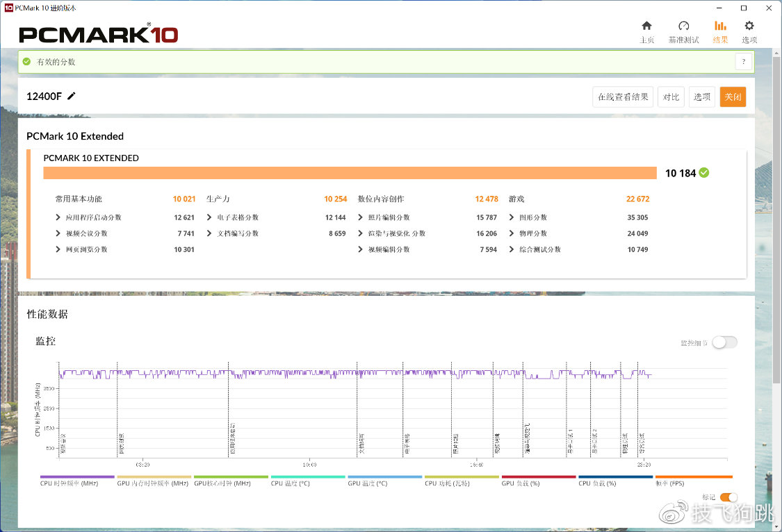Expand 视频会议分数 row
The height and width of the screenshot is (532, 782).
pos(58,233)
